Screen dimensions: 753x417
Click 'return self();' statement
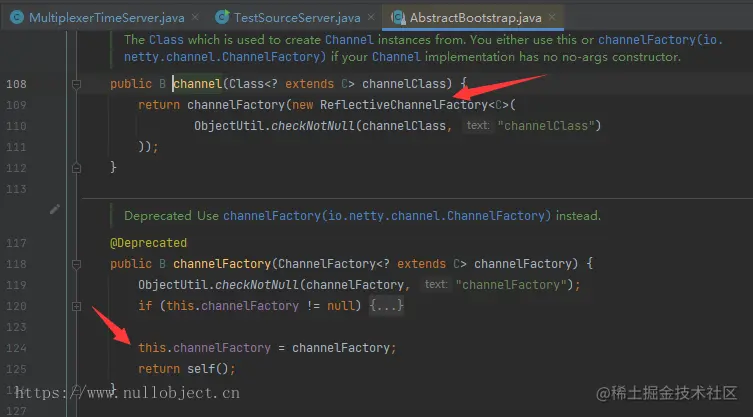187,369
